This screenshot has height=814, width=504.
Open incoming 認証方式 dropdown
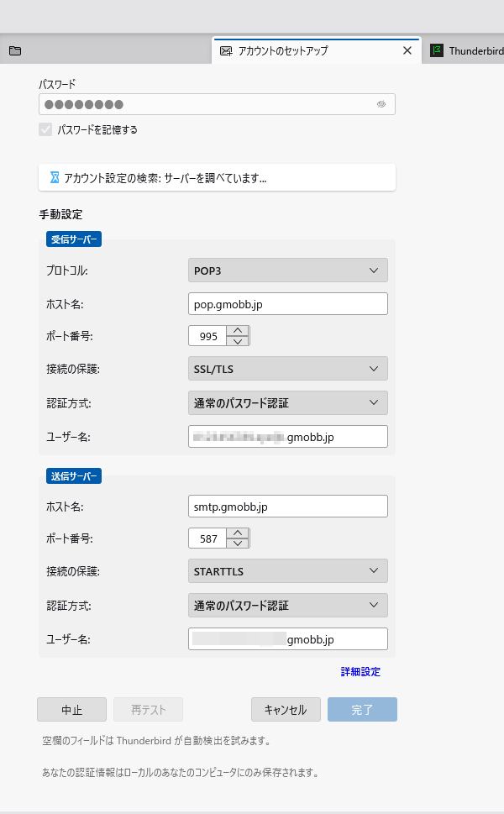point(287,402)
